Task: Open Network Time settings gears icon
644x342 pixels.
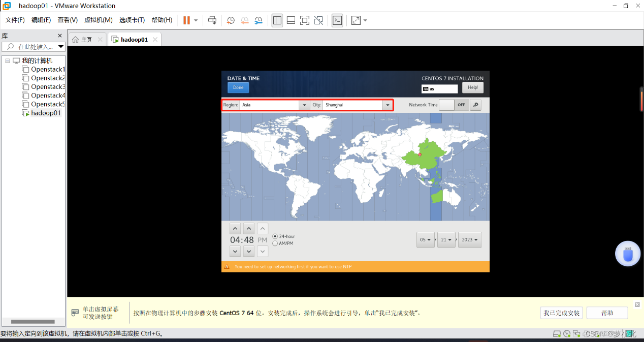Action: 475,105
